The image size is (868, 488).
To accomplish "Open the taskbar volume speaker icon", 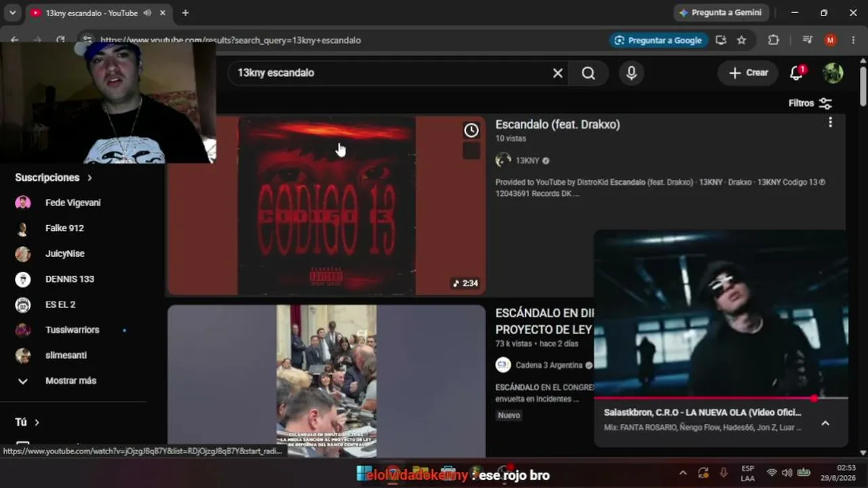I will (787, 473).
